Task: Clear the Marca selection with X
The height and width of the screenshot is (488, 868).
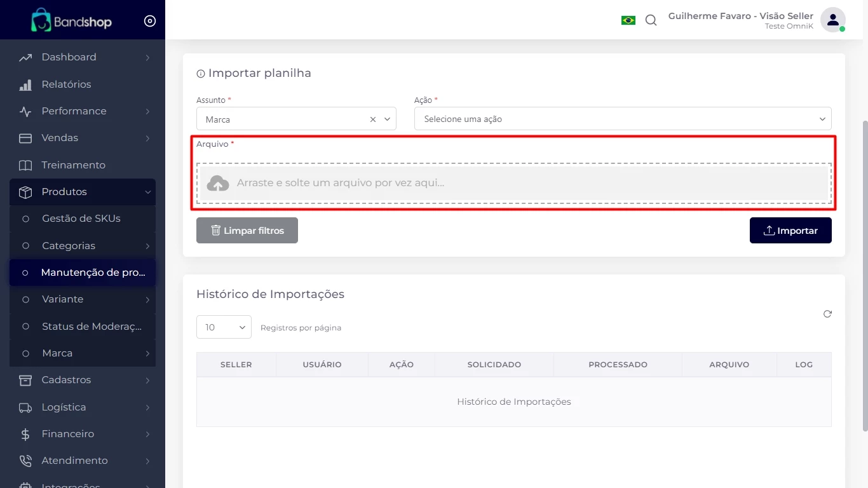Action: (373, 119)
